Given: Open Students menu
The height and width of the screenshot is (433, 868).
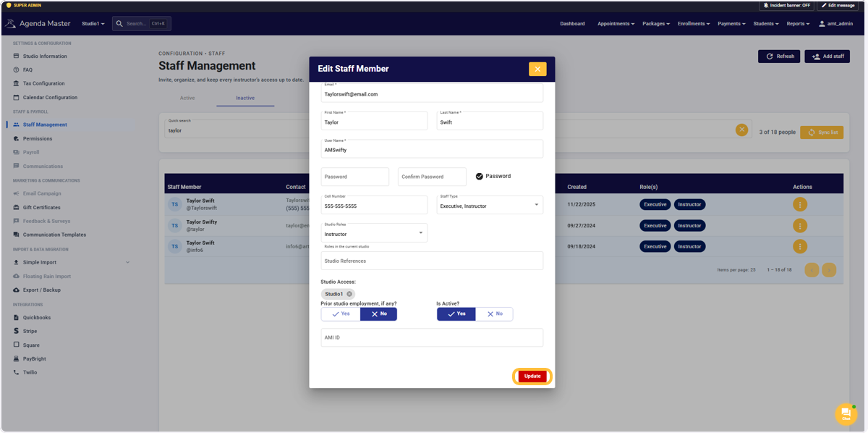Looking at the screenshot, I should click(x=766, y=24).
